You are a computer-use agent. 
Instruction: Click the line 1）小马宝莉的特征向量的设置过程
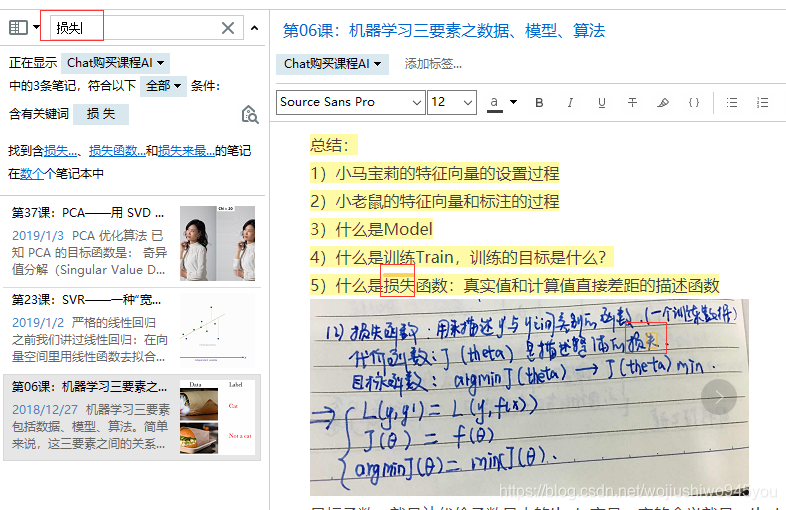[x=435, y=174]
